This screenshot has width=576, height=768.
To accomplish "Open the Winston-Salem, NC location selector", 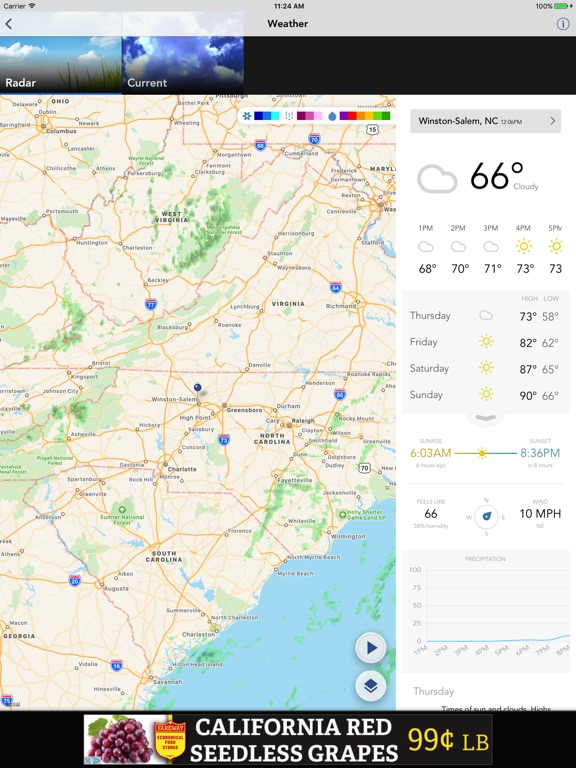I will coord(485,121).
